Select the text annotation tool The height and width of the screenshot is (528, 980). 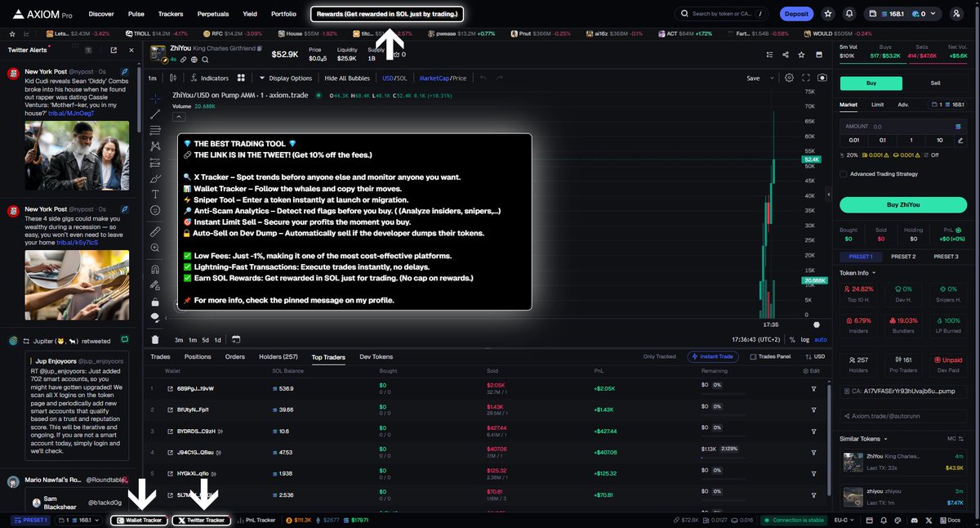(x=155, y=194)
